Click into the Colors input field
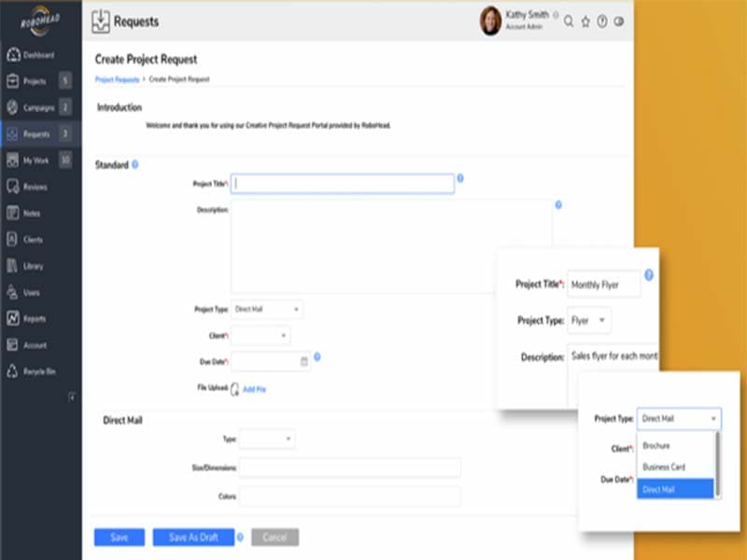 tap(349, 497)
